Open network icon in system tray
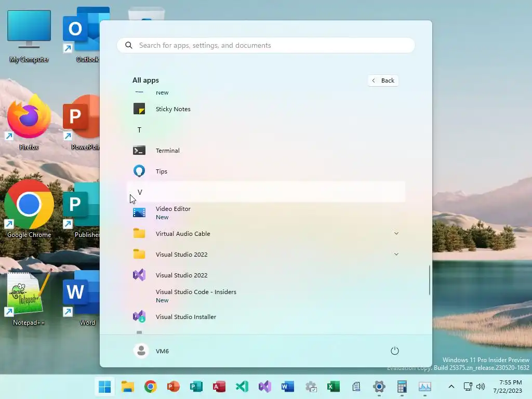Viewport: 532px width, 399px height. [x=468, y=387]
